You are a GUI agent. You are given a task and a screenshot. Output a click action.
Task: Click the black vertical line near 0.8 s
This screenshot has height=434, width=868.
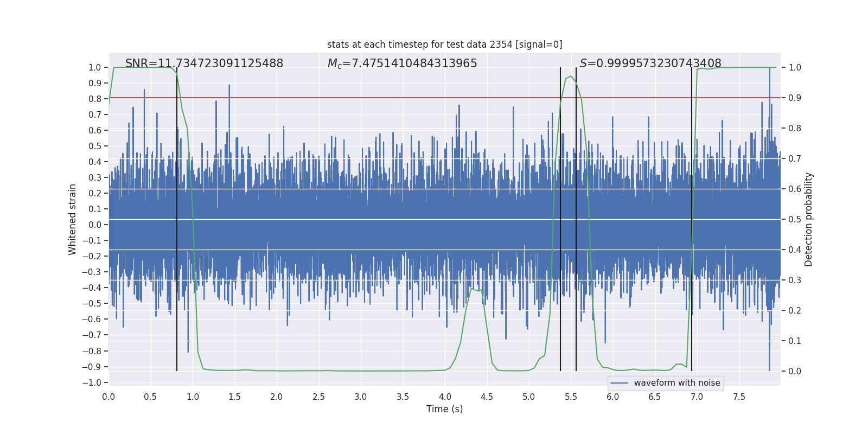[177, 219]
